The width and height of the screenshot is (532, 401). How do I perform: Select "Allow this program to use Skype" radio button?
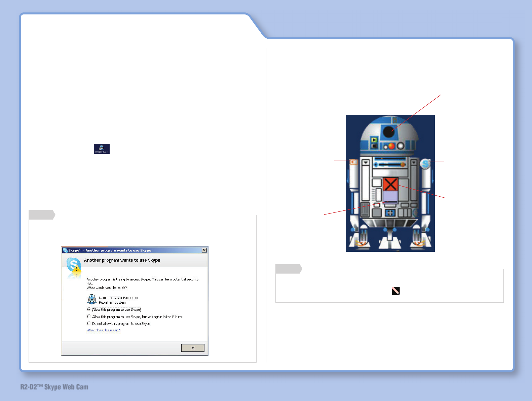click(89, 309)
